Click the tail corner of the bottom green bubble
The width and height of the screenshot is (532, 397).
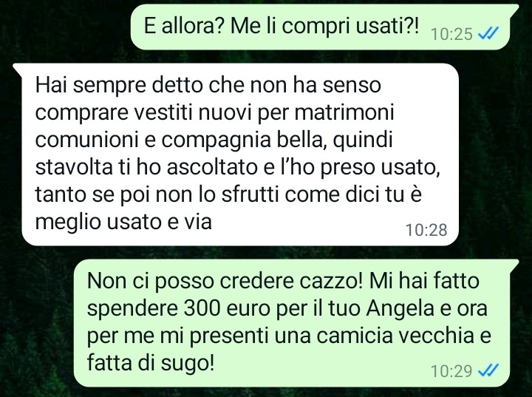tap(514, 264)
